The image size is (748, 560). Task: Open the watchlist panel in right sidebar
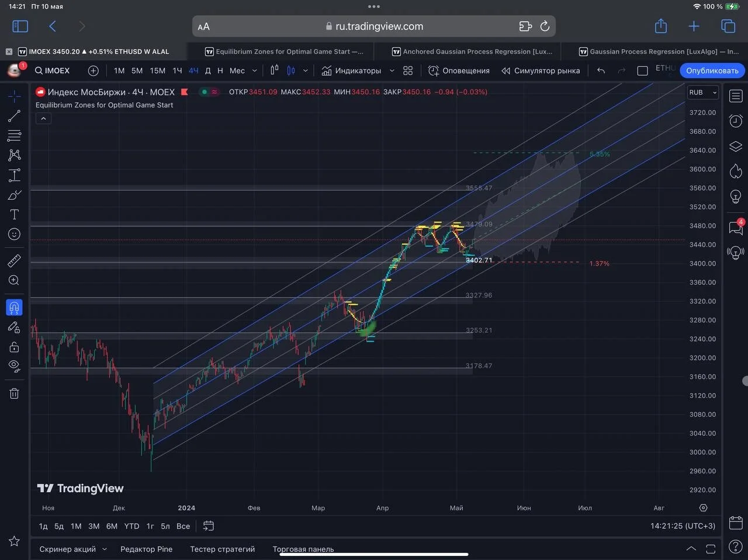coord(736,96)
